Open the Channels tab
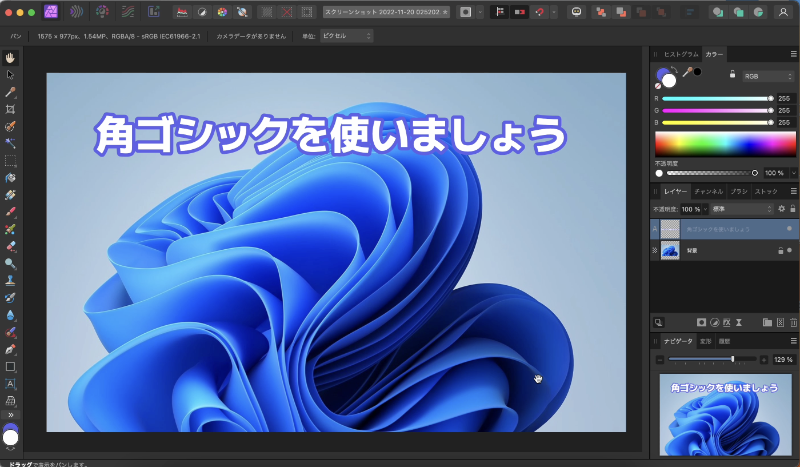Viewport: 800px width, 467px height. [x=708, y=191]
